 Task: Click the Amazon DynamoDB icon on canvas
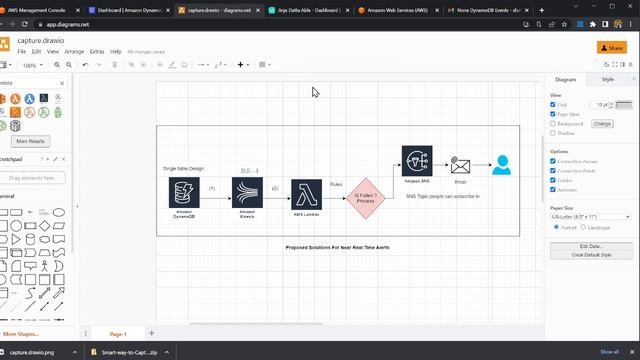[x=184, y=192]
